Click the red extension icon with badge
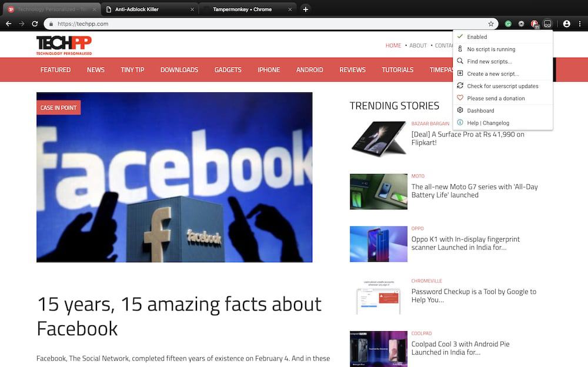 (x=534, y=24)
